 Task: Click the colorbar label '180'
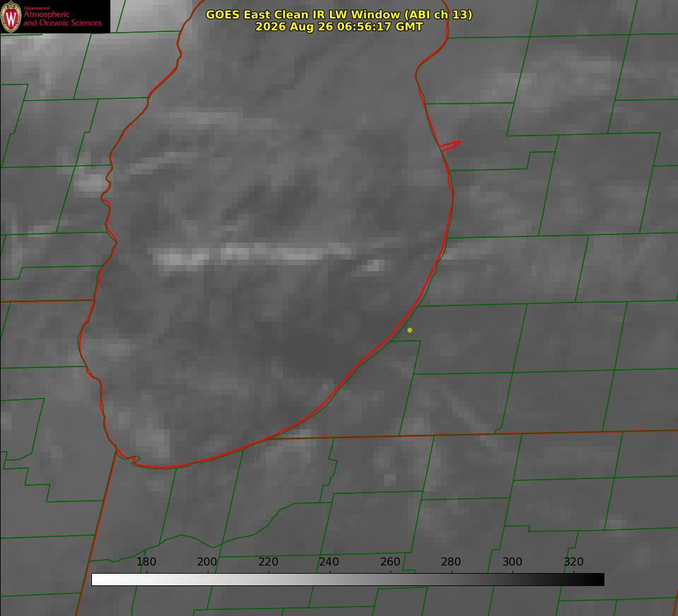point(146,561)
